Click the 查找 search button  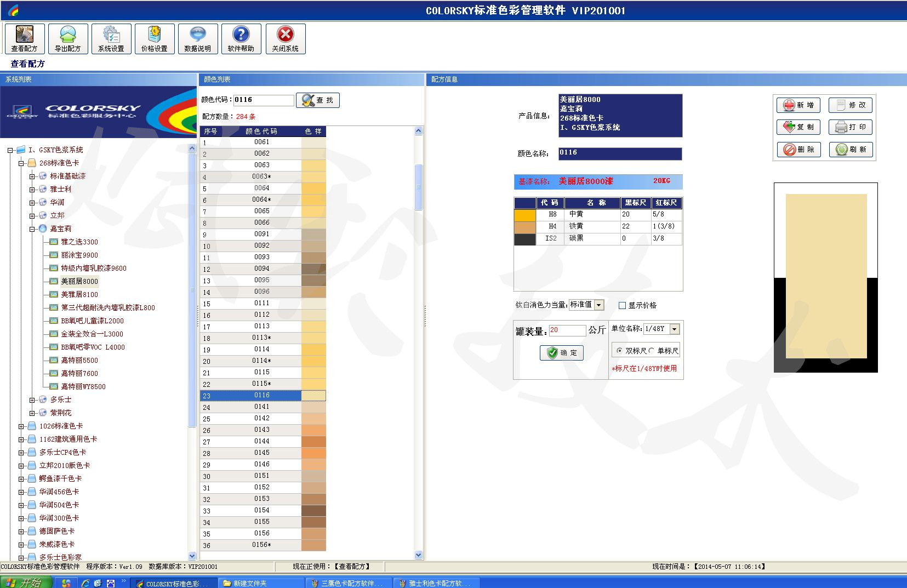[317, 100]
